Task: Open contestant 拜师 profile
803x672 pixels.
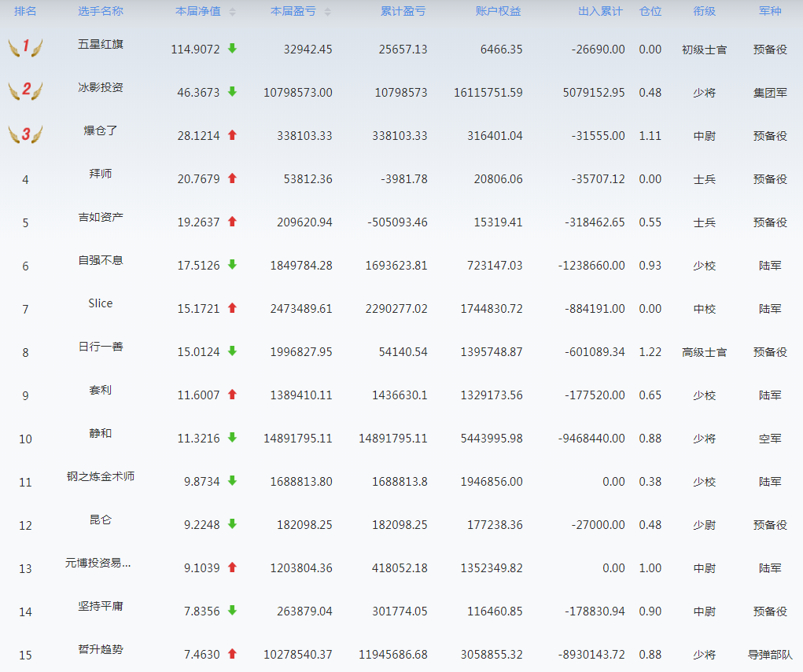Action: click(x=101, y=174)
